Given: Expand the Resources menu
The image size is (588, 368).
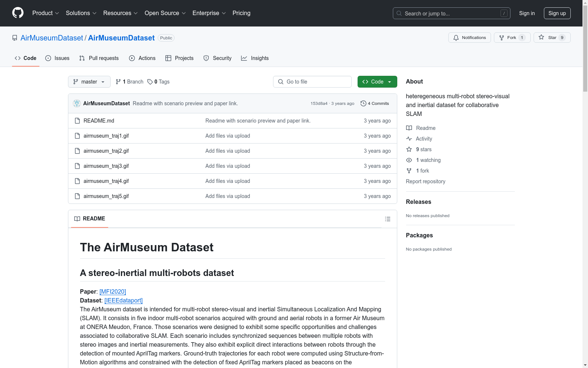Looking at the screenshot, I should tap(121, 13).
